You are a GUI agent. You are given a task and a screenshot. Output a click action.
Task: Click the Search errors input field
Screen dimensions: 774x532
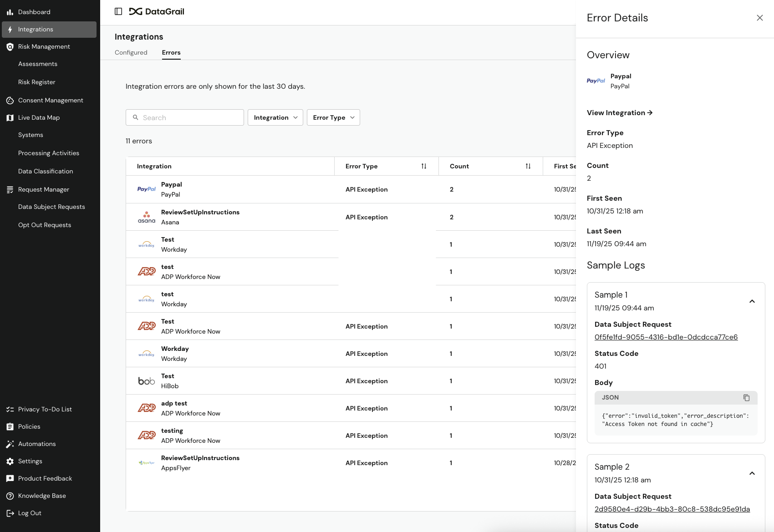point(191,117)
